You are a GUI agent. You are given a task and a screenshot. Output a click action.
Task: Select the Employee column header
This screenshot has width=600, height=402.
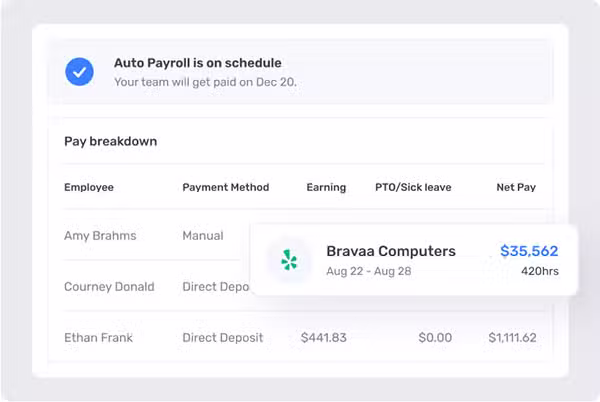[89, 187]
